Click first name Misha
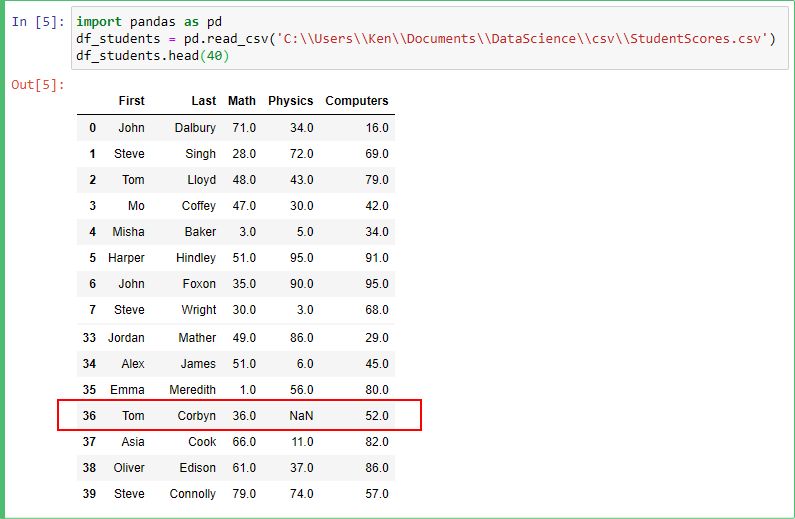This screenshot has height=519, width=795. (x=128, y=232)
